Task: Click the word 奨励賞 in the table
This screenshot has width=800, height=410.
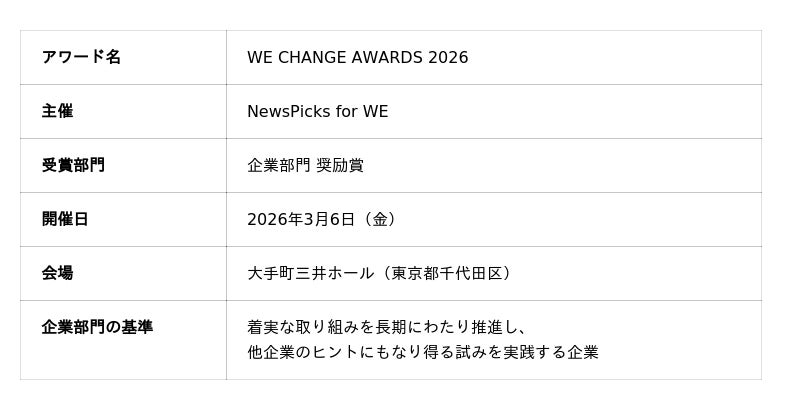Action: click(340, 165)
